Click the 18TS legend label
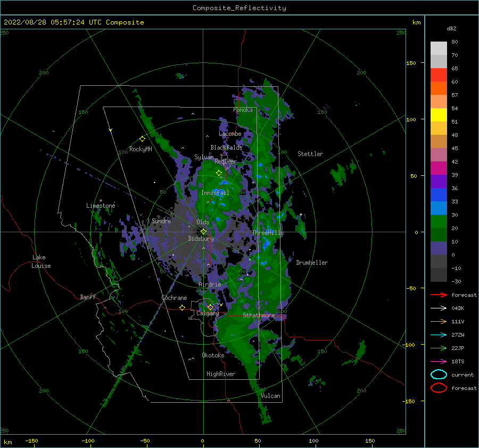 tap(458, 362)
